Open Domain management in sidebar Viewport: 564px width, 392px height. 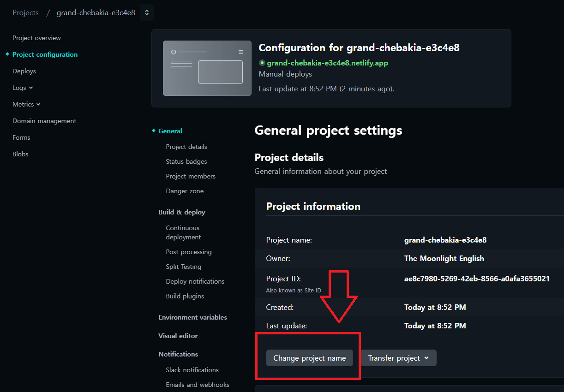44,121
